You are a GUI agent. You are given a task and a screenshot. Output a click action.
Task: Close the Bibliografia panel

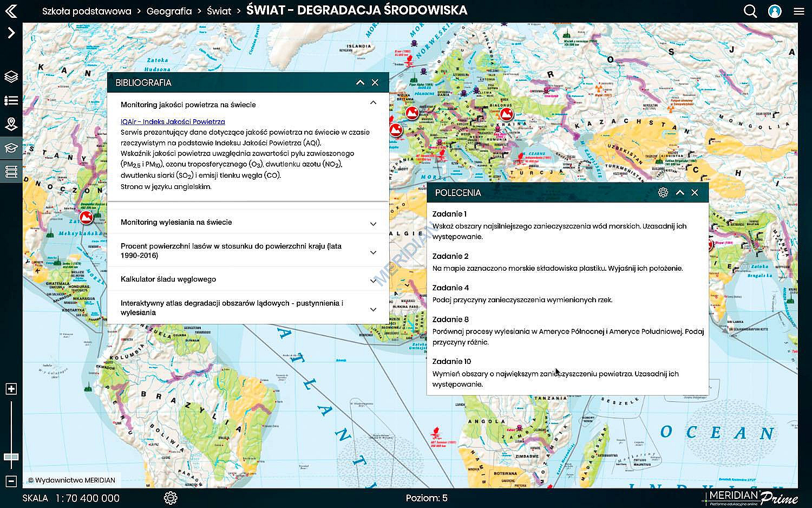click(x=375, y=82)
